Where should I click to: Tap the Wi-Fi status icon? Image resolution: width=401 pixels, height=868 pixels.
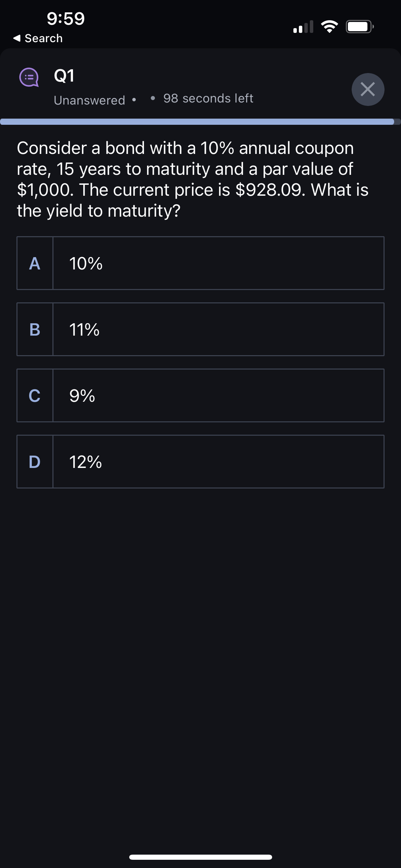click(x=329, y=27)
